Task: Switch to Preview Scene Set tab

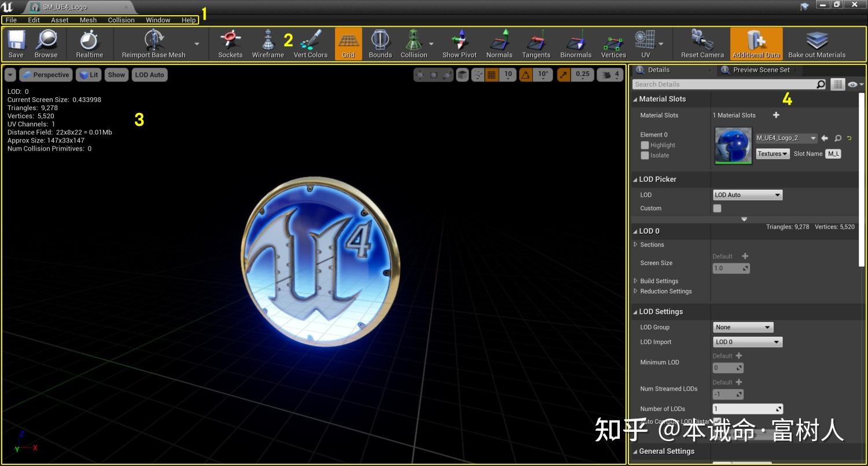Action: point(761,70)
